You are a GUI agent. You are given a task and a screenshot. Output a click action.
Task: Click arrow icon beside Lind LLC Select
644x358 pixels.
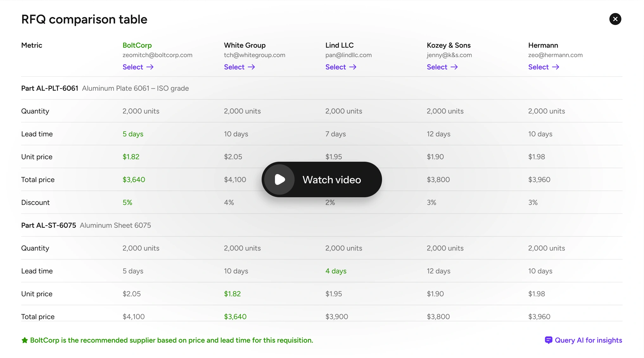(353, 67)
